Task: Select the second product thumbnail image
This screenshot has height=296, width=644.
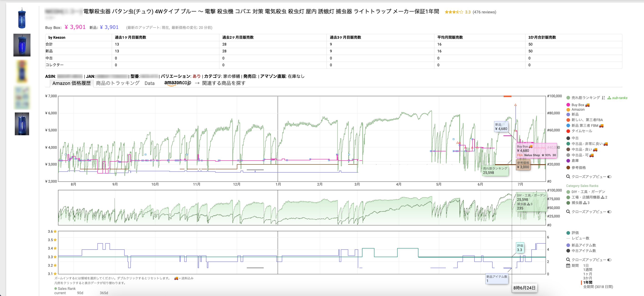Action: click(x=22, y=45)
